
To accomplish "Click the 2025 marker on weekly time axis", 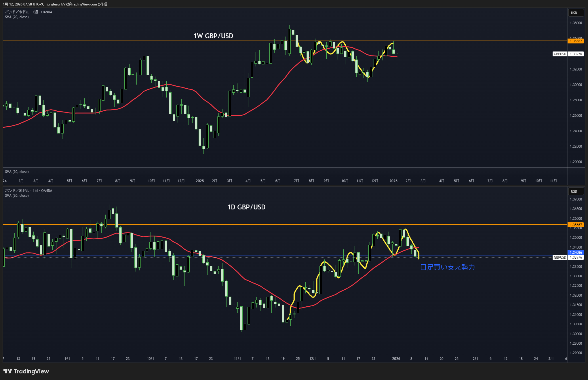I will point(200,181).
